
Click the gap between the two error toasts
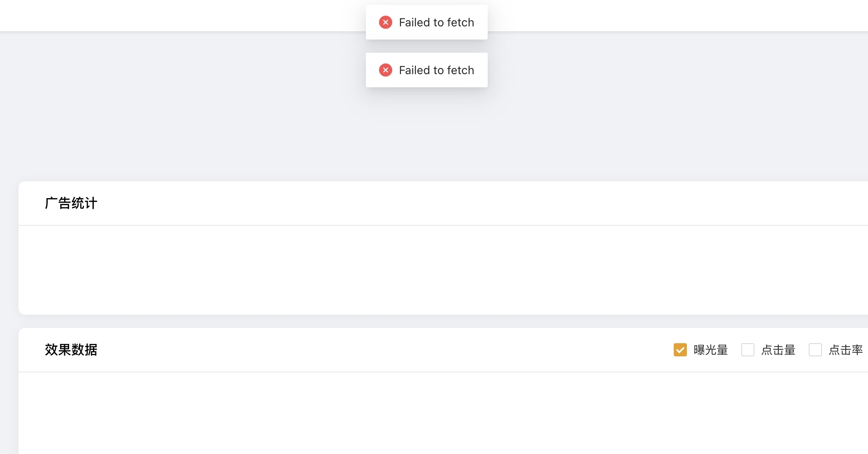[426, 46]
